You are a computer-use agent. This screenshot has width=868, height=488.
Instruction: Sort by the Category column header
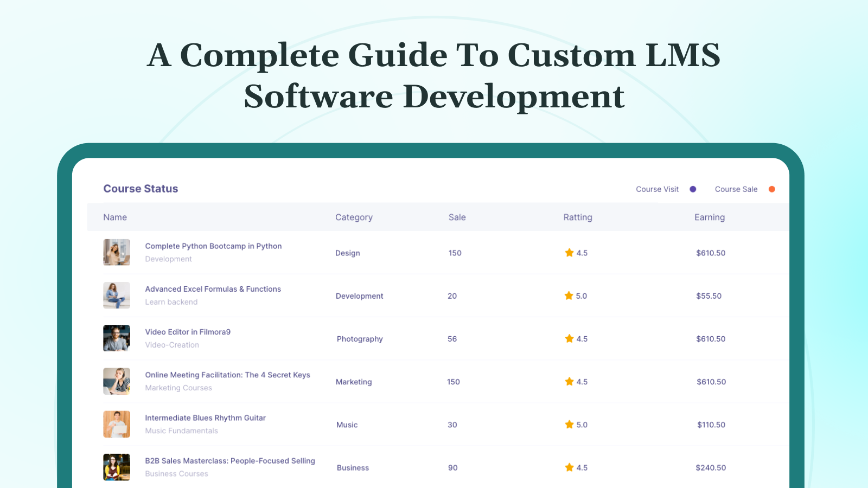(354, 217)
